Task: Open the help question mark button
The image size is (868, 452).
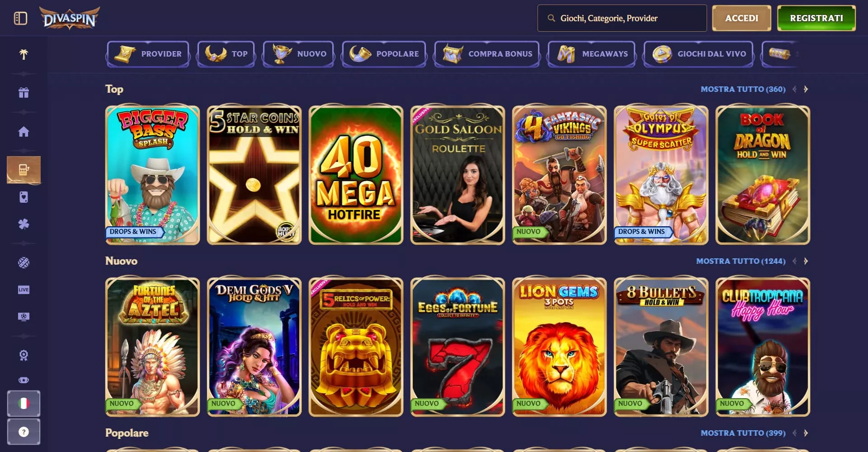Action: pyautogui.click(x=24, y=432)
